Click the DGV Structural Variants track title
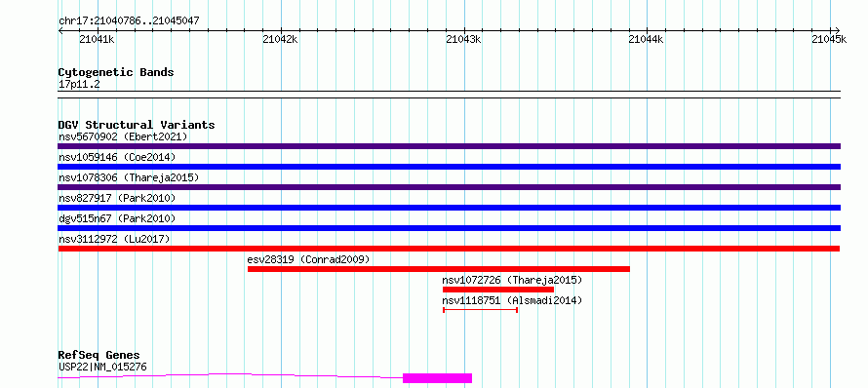The width and height of the screenshot is (868, 388). pos(137,125)
